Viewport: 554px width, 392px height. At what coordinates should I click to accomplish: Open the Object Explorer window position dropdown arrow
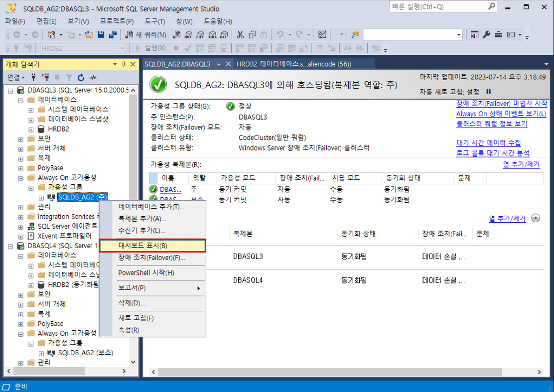pos(115,64)
